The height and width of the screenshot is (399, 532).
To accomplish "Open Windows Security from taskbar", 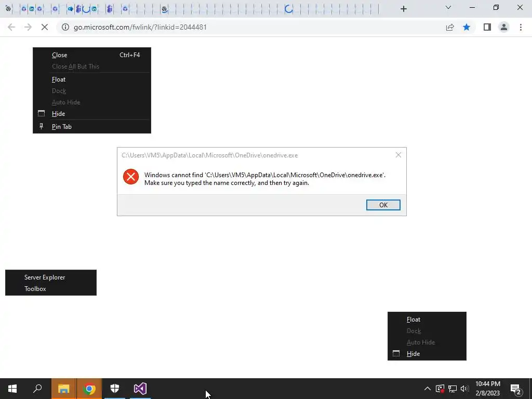I will click(x=115, y=389).
